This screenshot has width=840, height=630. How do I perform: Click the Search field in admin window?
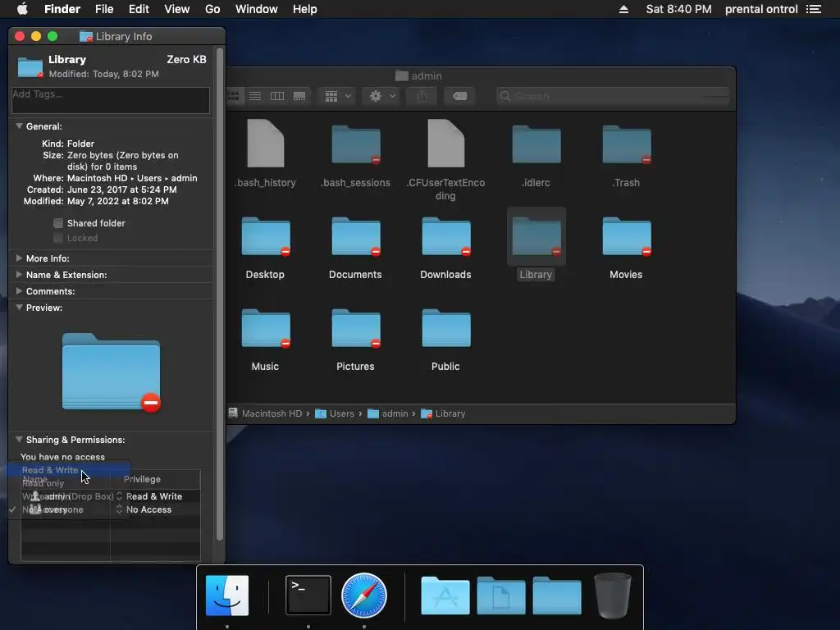click(x=612, y=96)
